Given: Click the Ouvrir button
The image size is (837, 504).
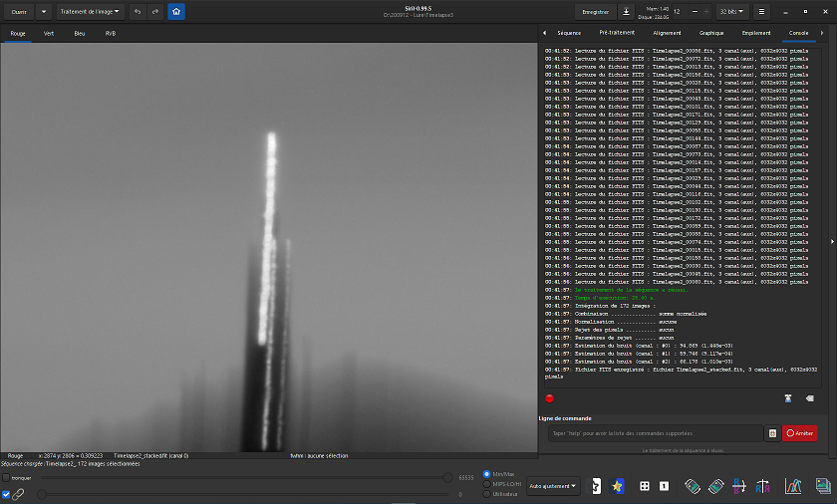Looking at the screenshot, I should tap(19, 11).
